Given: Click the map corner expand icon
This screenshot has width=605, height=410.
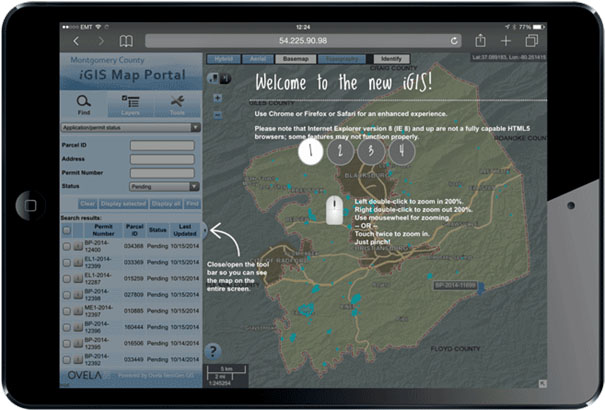Looking at the screenshot, I should (542, 383).
